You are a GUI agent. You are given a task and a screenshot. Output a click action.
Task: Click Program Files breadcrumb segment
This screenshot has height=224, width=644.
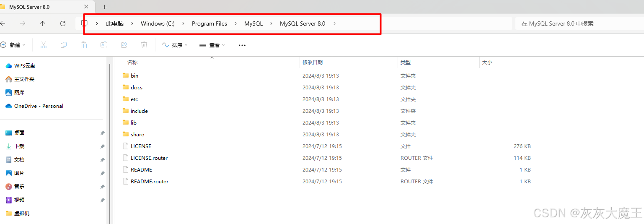coord(209,23)
